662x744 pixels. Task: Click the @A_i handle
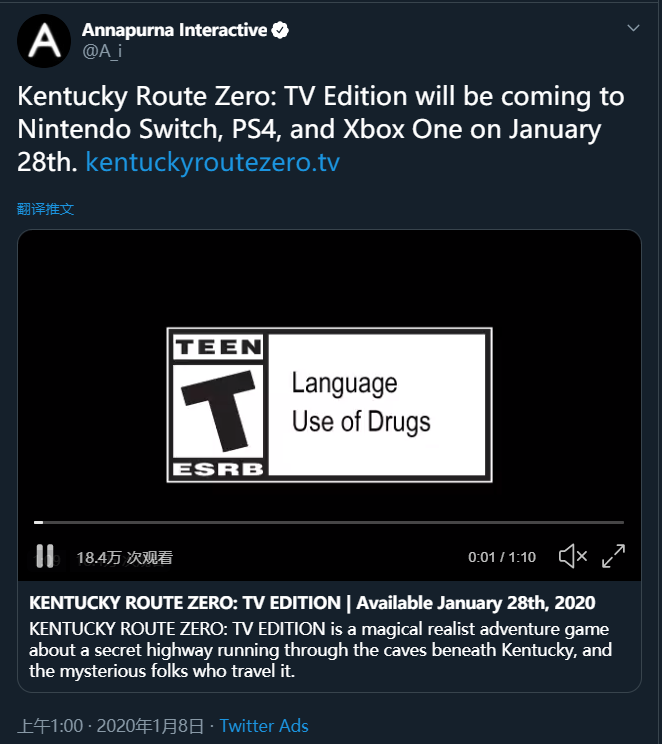click(102, 51)
